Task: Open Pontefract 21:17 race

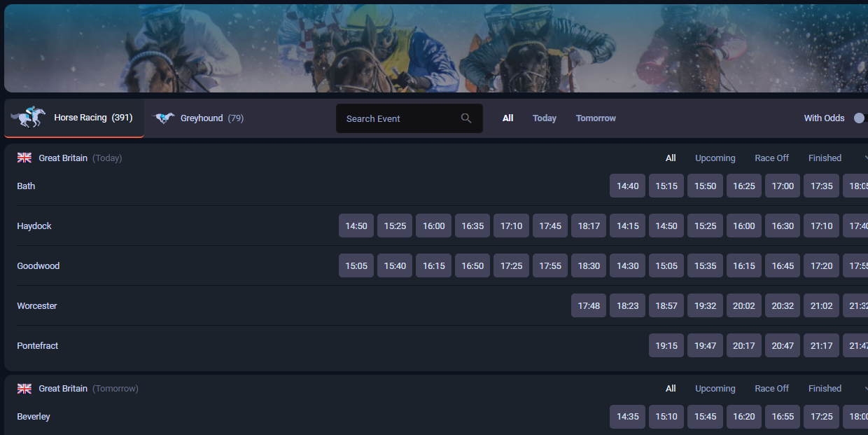Action: (821, 345)
